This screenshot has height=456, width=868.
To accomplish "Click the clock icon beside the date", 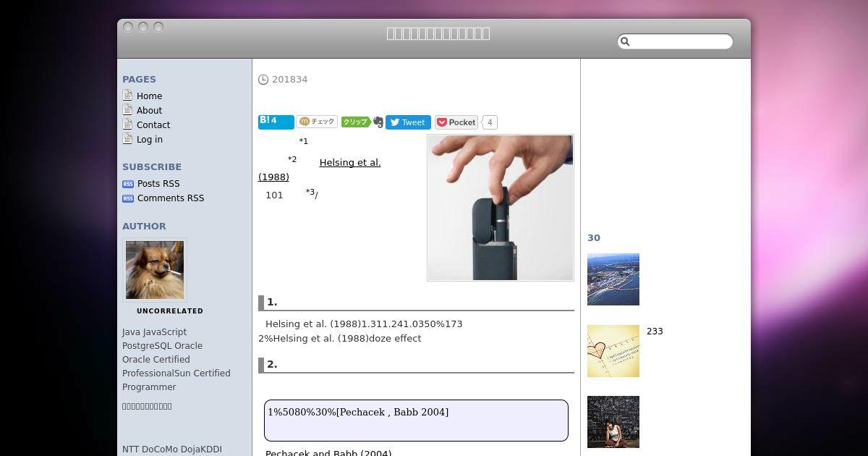I will coord(263,80).
